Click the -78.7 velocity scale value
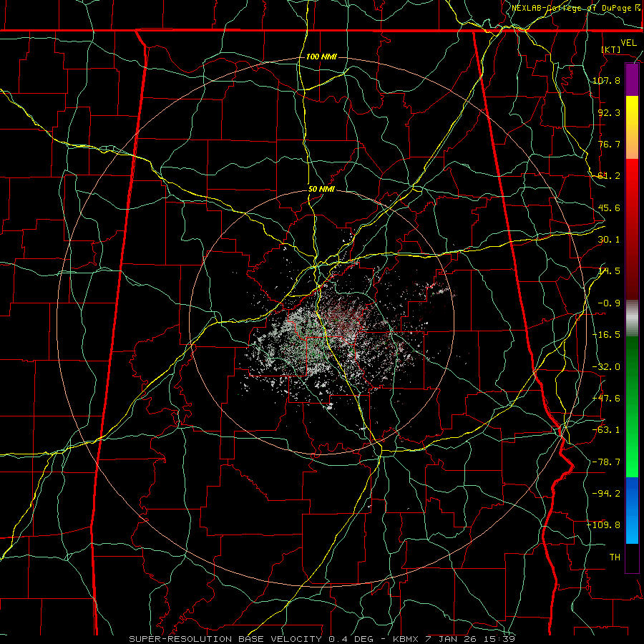 tap(607, 462)
